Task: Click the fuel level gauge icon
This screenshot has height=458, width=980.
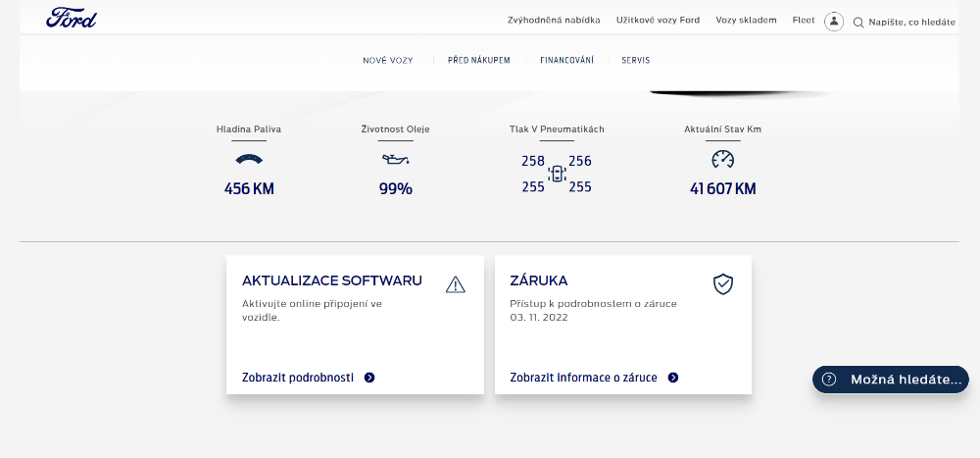Action: pos(249,159)
